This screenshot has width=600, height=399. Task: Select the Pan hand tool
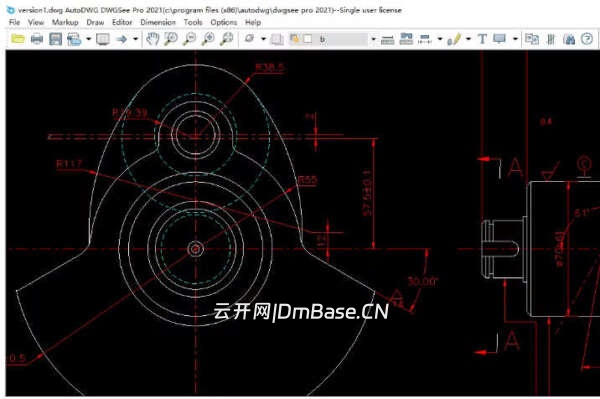(x=153, y=39)
